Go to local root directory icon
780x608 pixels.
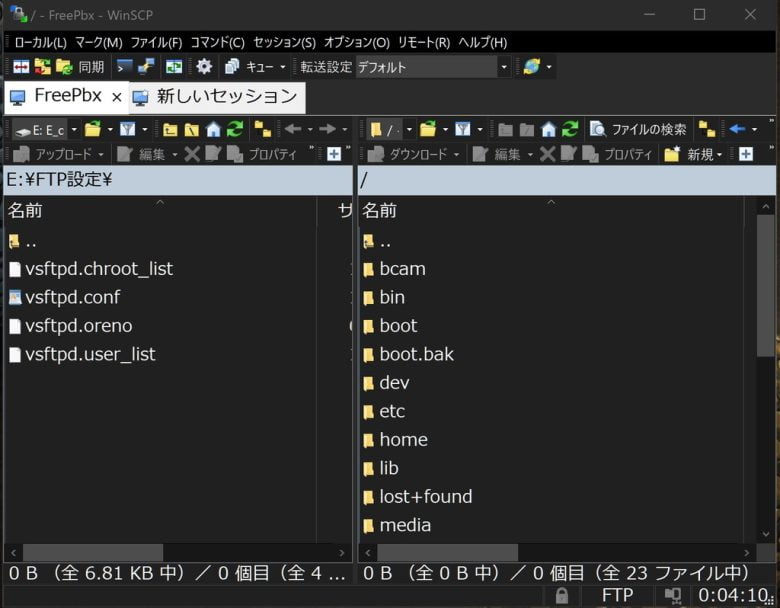pos(192,130)
